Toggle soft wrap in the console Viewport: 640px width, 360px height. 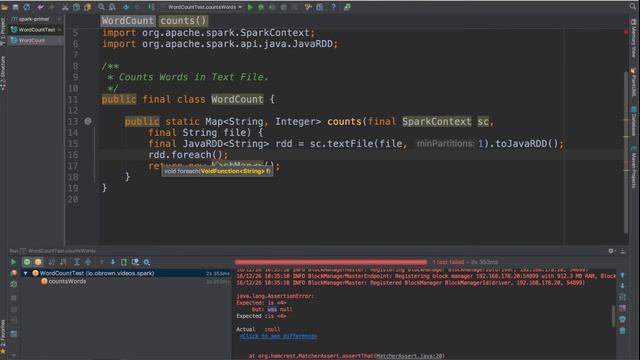[622, 297]
